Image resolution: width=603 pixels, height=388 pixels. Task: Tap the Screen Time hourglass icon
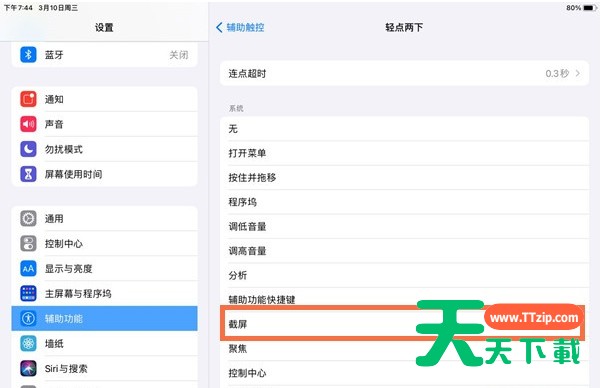28,174
